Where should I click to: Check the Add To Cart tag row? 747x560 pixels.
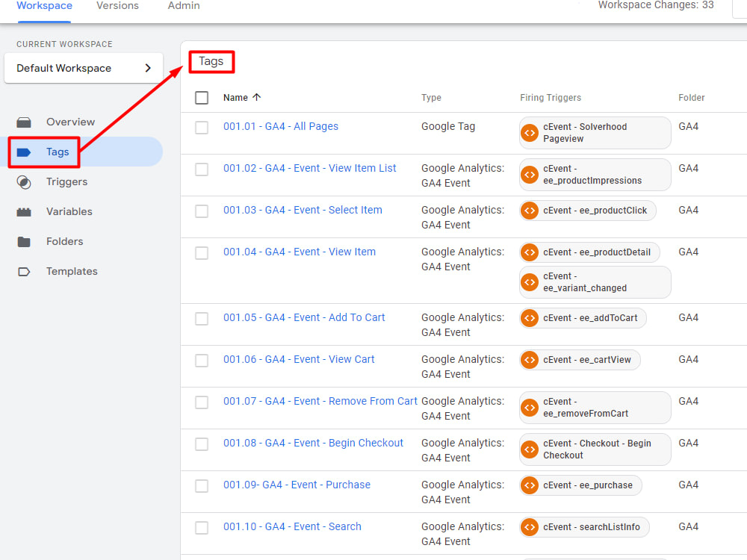tap(202, 319)
